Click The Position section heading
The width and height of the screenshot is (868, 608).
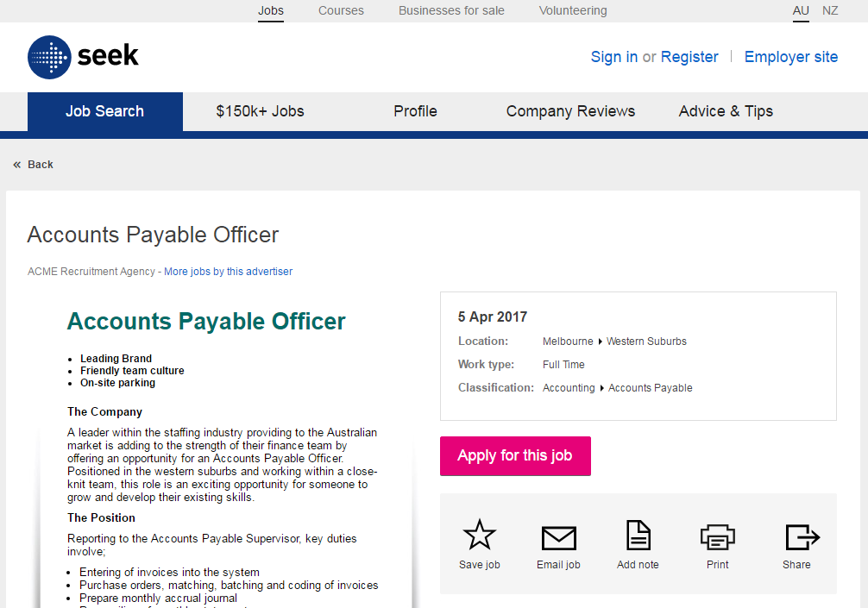(101, 517)
